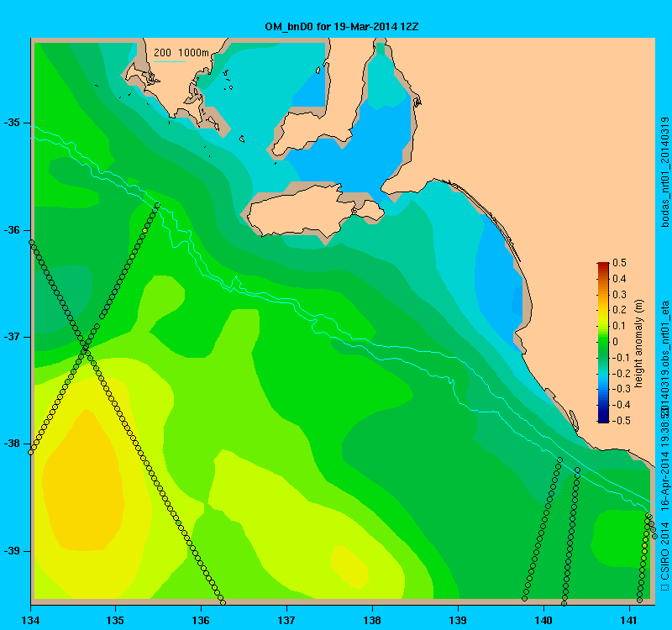Pick the '0.3' colorbar value label

tap(619, 295)
